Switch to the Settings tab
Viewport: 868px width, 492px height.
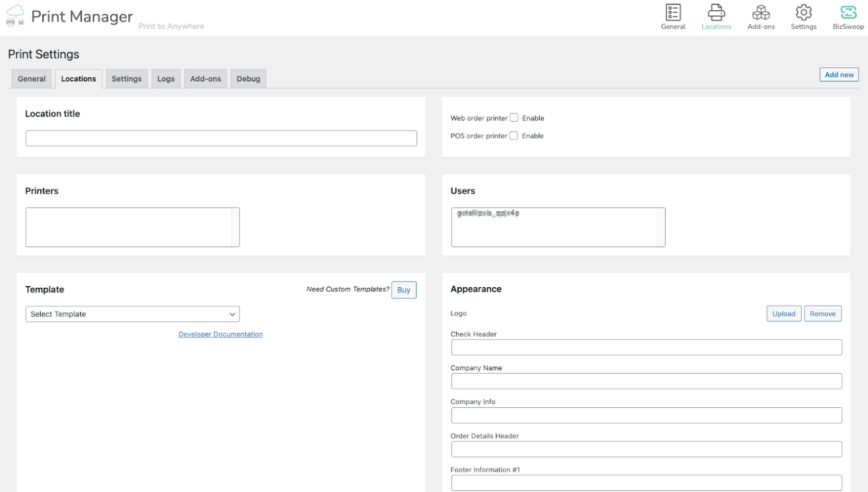[x=127, y=79]
